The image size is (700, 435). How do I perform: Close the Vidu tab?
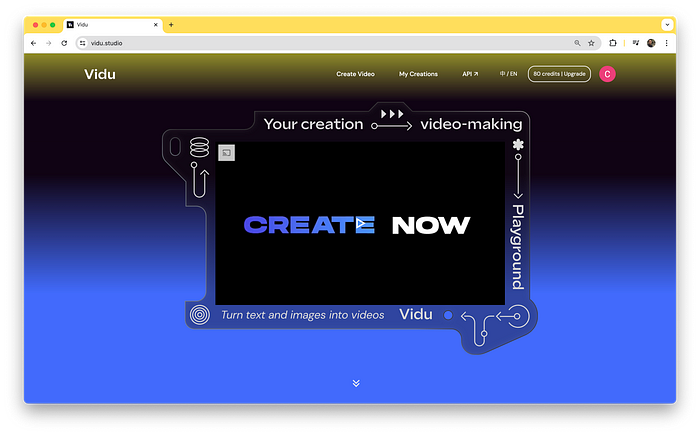point(155,25)
